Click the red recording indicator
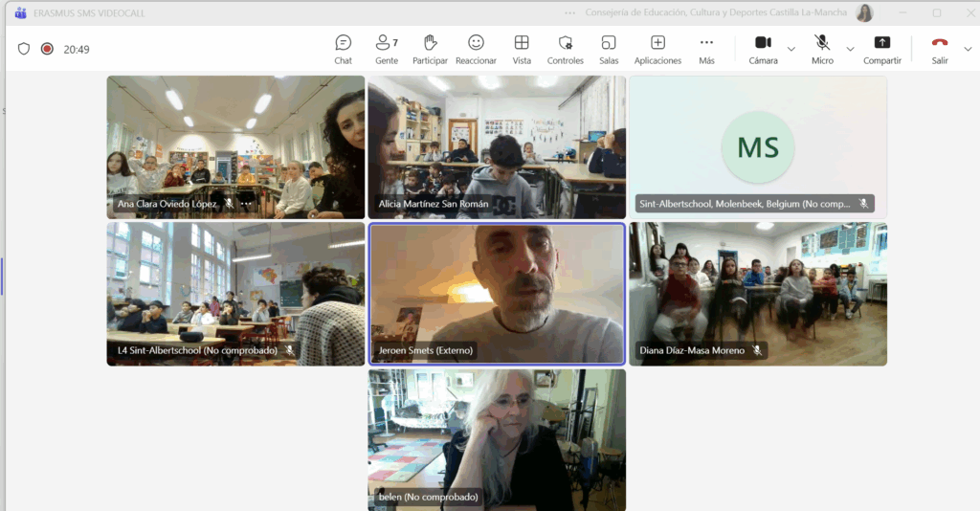This screenshot has height=511, width=980. click(x=47, y=49)
